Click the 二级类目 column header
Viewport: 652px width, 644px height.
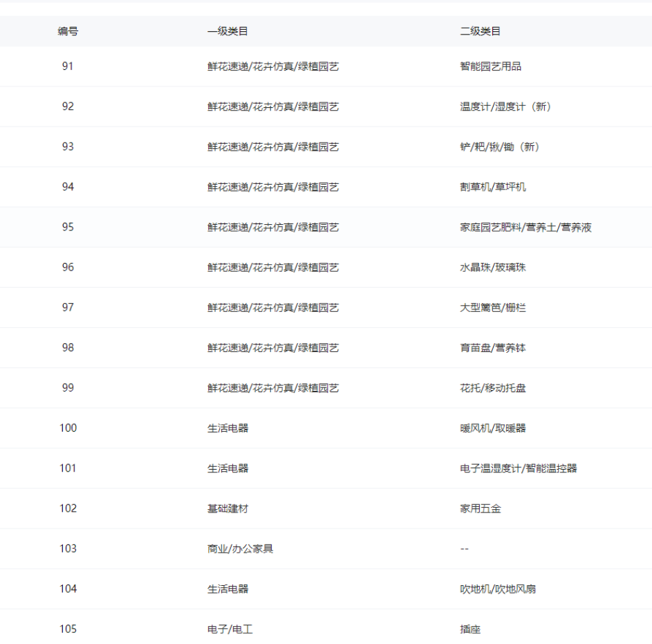[x=481, y=31]
